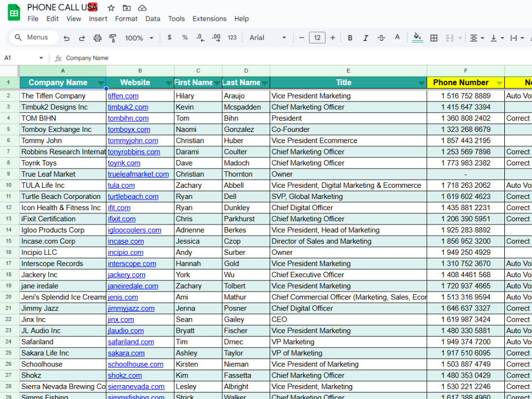Select the Paint format roller icon
Viewport: 532px width, 399px height.
113,38
